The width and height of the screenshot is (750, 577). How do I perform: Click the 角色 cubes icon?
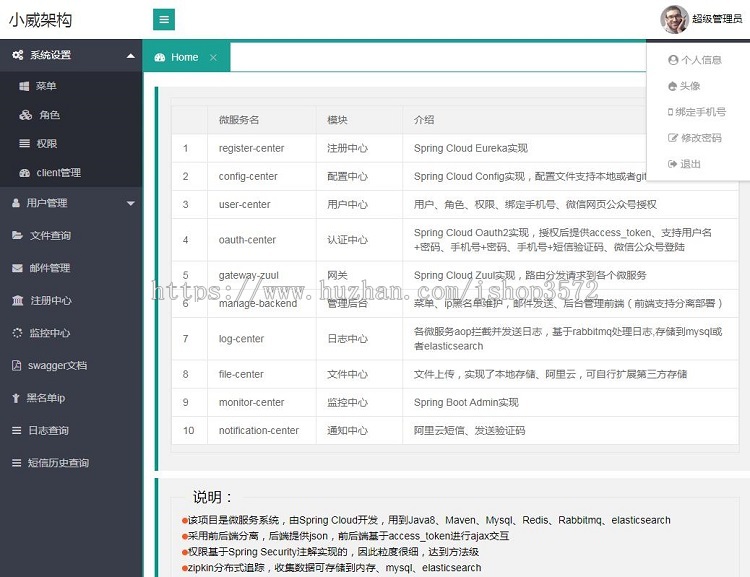point(25,115)
